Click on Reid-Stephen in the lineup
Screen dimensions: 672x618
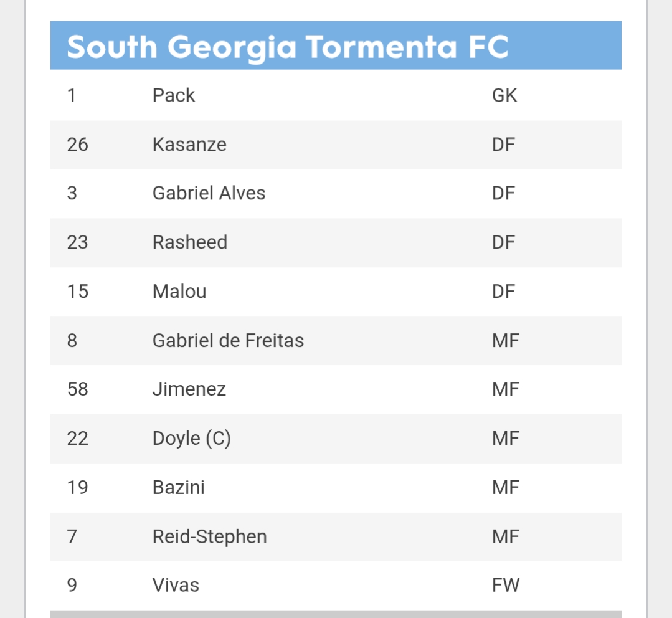(209, 536)
